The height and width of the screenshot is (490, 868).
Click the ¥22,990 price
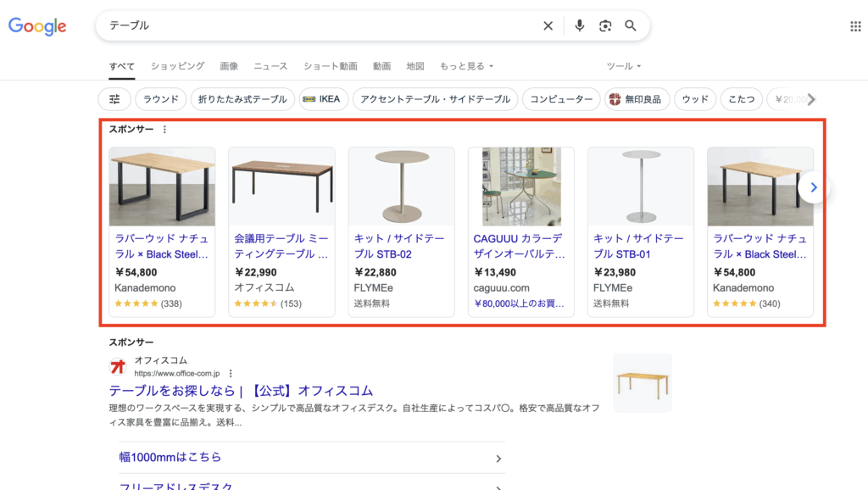click(x=256, y=272)
